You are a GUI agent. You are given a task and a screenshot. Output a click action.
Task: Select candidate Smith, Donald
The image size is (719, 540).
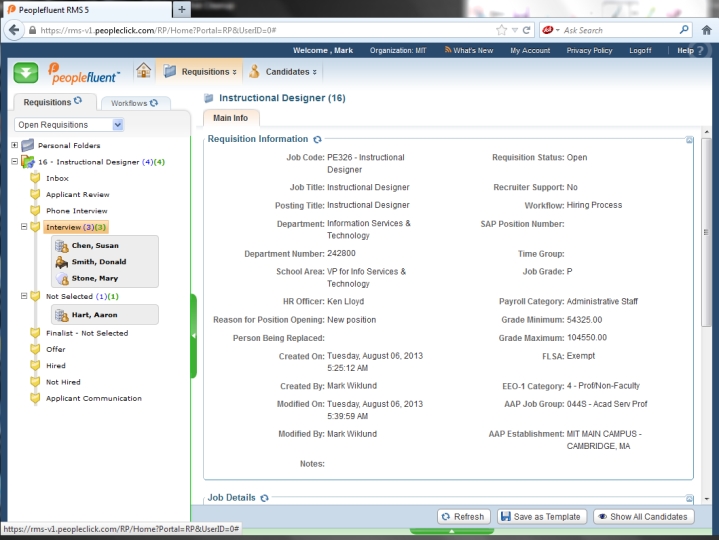click(x=98, y=262)
